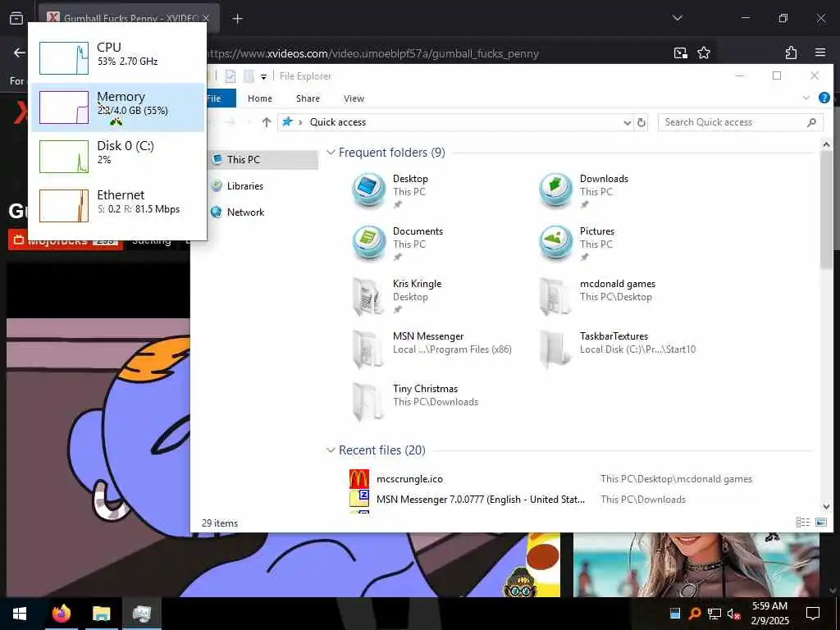
Task: Refresh the Quick access view
Action: (x=641, y=123)
